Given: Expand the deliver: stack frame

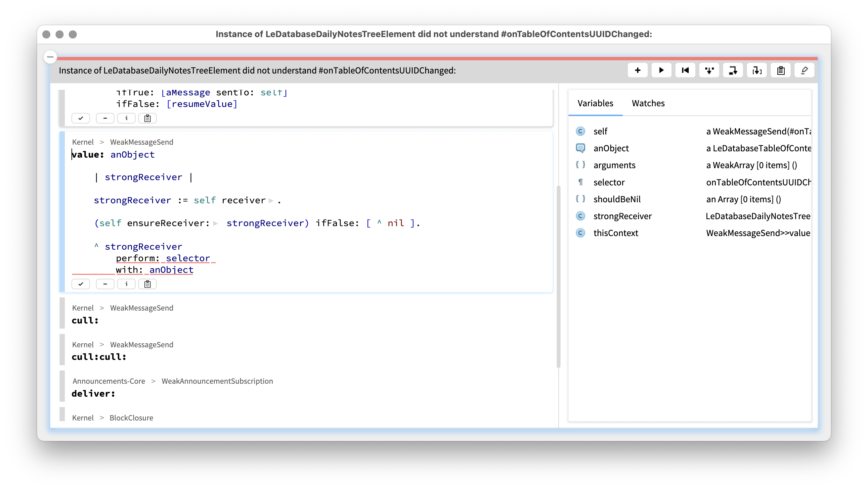Looking at the screenshot, I should tap(93, 393).
